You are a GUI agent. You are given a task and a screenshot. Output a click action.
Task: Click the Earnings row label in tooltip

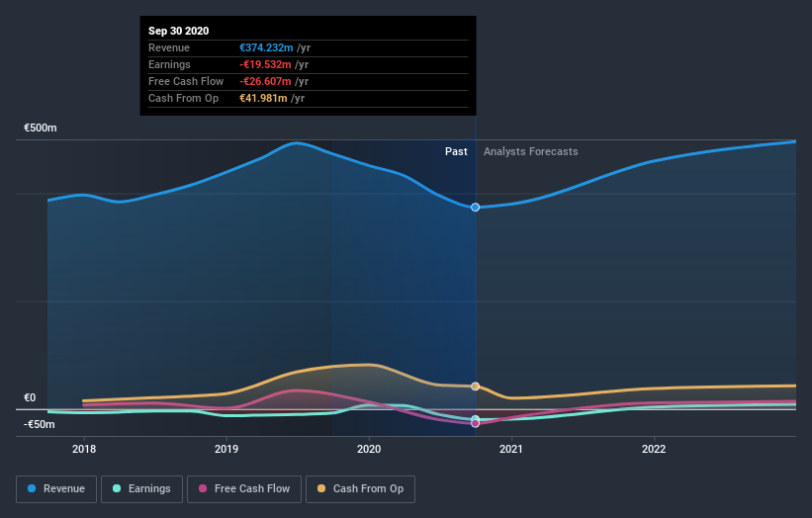pyautogui.click(x=169, y=64)
